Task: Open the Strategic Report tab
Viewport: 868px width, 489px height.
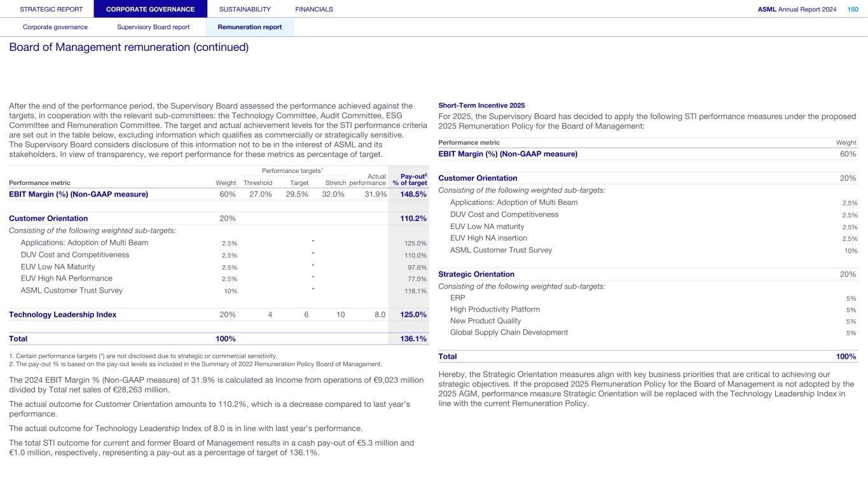Action: 51,9
